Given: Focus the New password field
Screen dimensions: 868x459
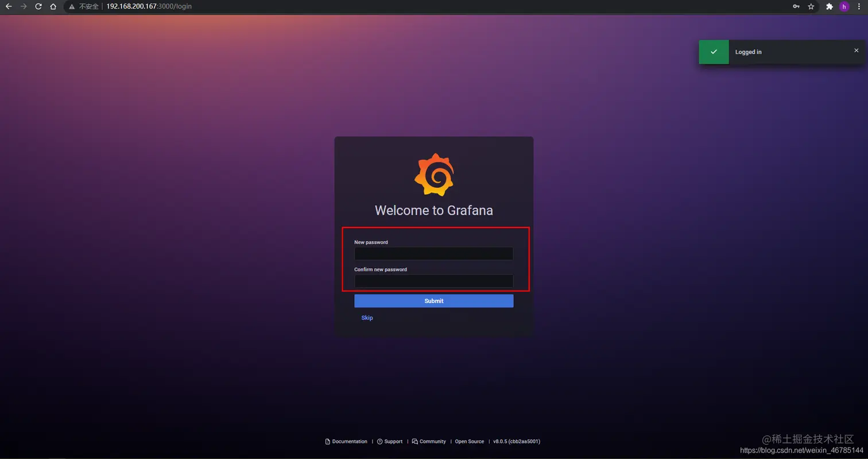Looking at the screenshot, I should click(x=434, y=253).
